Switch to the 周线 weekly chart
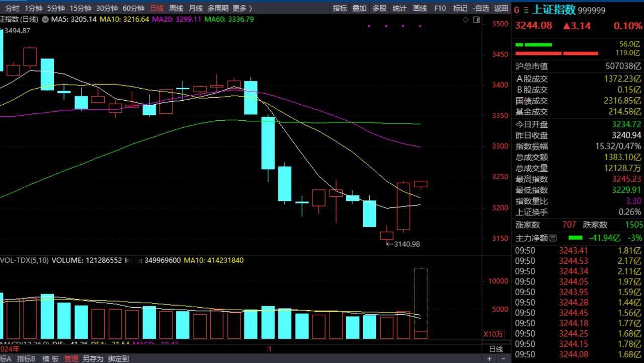Image resolution: width=644 pixels, height=363 pixels. tap(176, 8)
